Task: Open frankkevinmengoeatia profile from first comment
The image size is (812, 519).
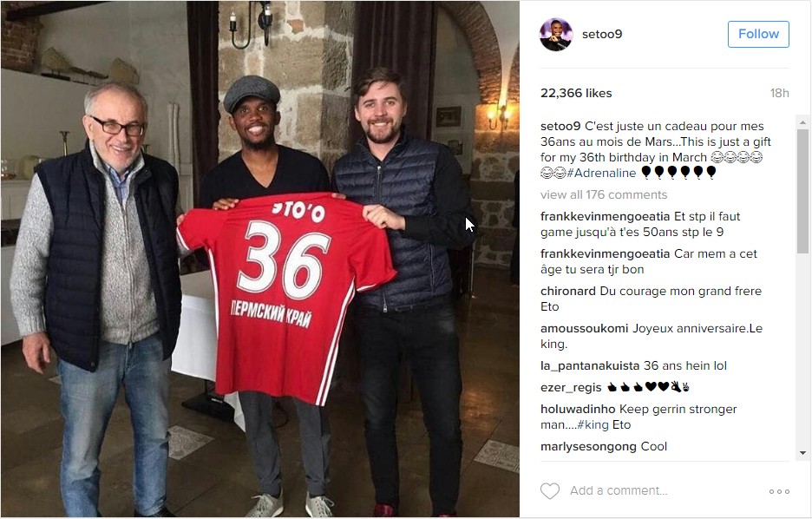Action: click(x=606, y=216)
